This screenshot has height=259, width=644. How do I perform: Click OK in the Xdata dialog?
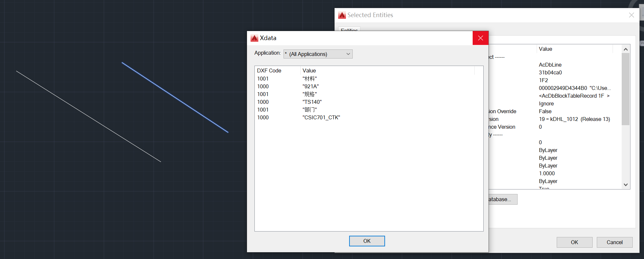click(x=367, y=241)
